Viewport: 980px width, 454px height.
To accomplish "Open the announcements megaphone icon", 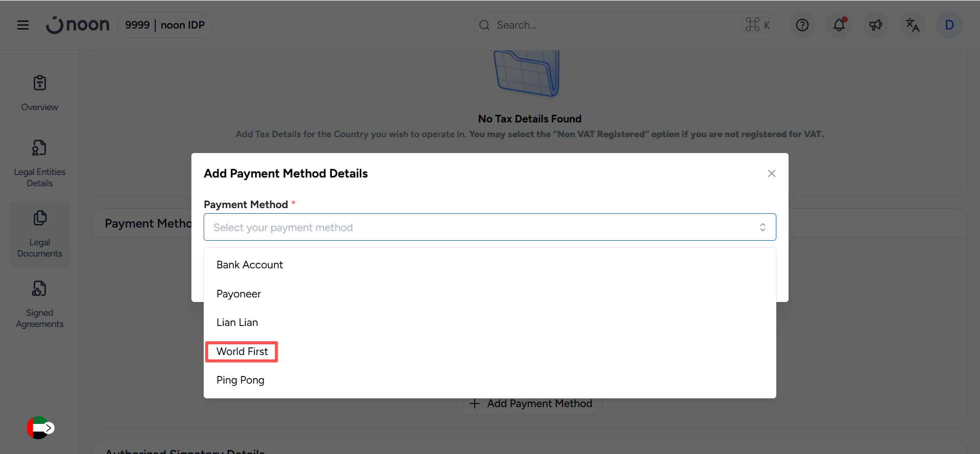I will [875, 25].
